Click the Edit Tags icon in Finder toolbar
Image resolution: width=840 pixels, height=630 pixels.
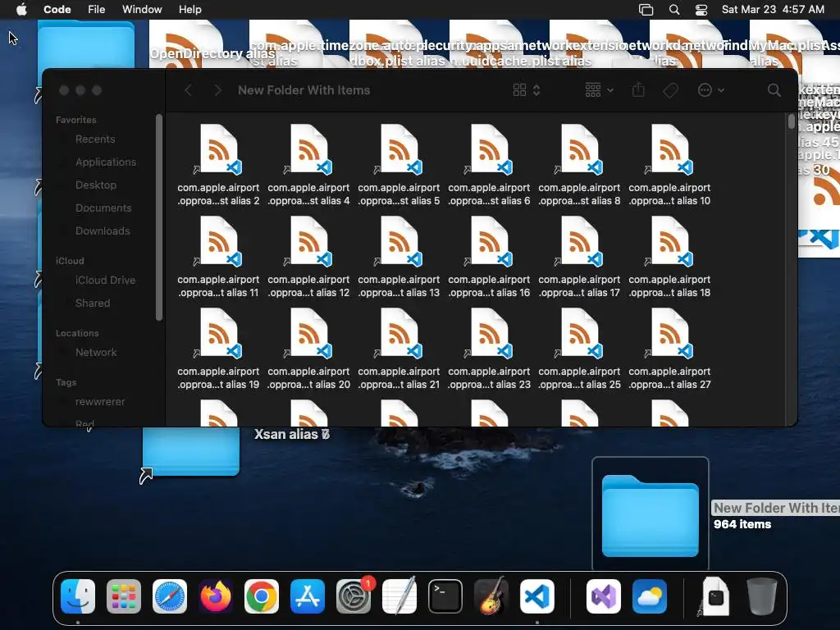[670, 90]
